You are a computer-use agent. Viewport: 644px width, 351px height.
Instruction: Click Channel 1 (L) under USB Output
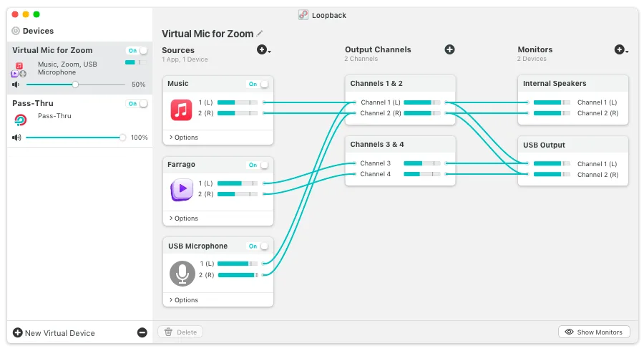pyautogui.click(x=597, y=164)
